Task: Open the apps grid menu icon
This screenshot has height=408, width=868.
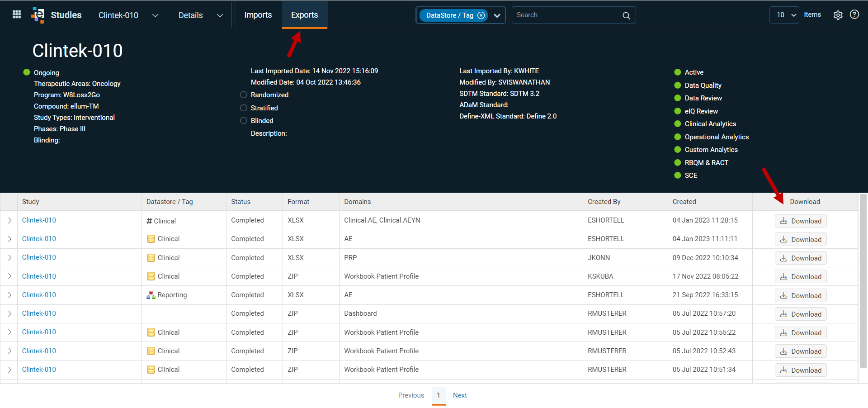Action: click(17, 14)
